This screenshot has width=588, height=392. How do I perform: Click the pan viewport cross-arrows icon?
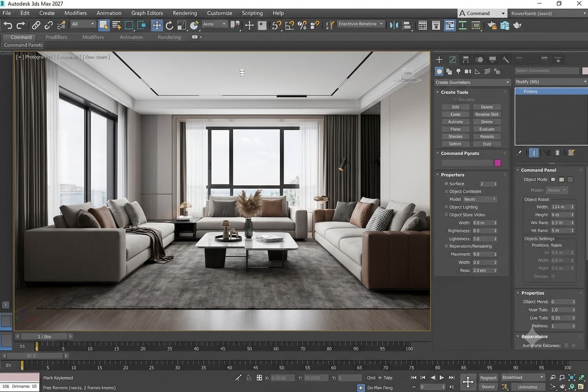[x=468, y=382]
